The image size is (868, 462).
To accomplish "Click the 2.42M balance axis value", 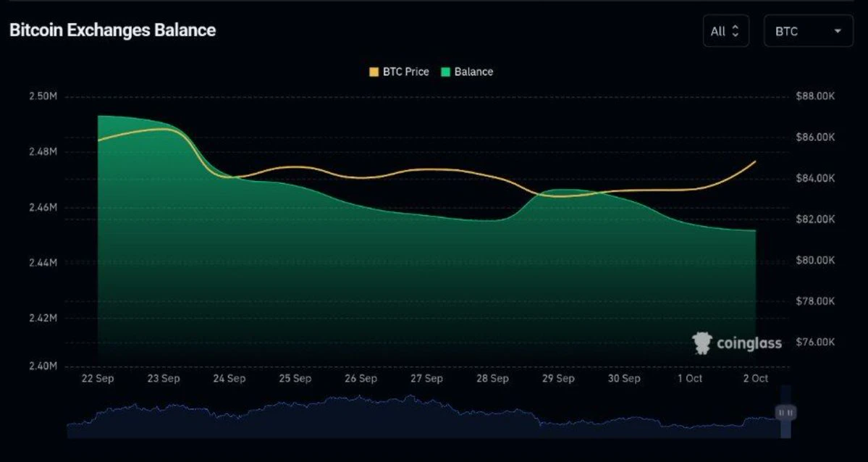I will (43, 317).
